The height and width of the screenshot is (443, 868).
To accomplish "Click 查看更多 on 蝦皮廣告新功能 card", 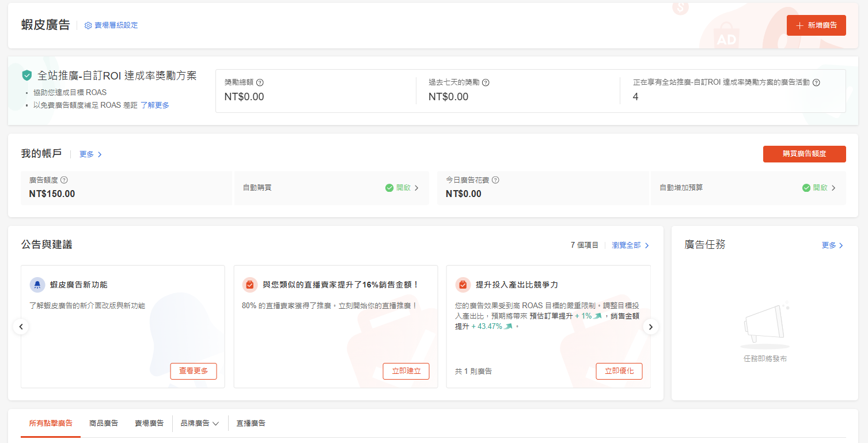I will (x=194, y=371).
